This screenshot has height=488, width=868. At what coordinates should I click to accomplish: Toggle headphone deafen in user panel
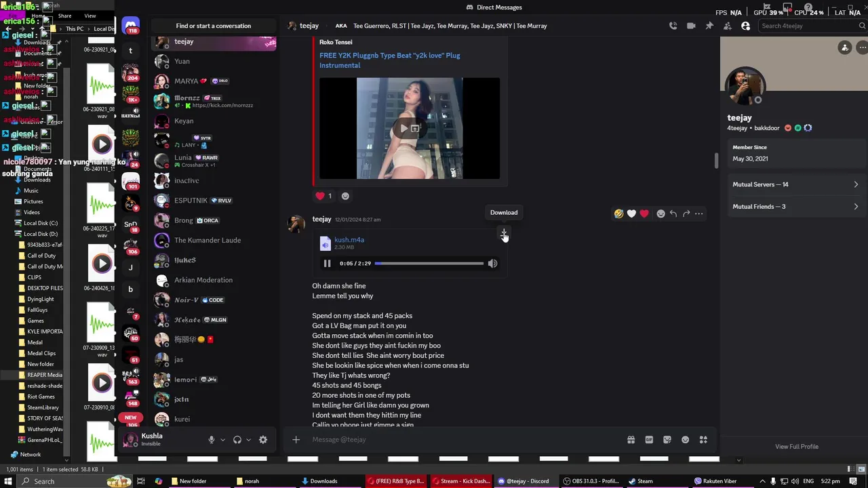tap(237, 440)
